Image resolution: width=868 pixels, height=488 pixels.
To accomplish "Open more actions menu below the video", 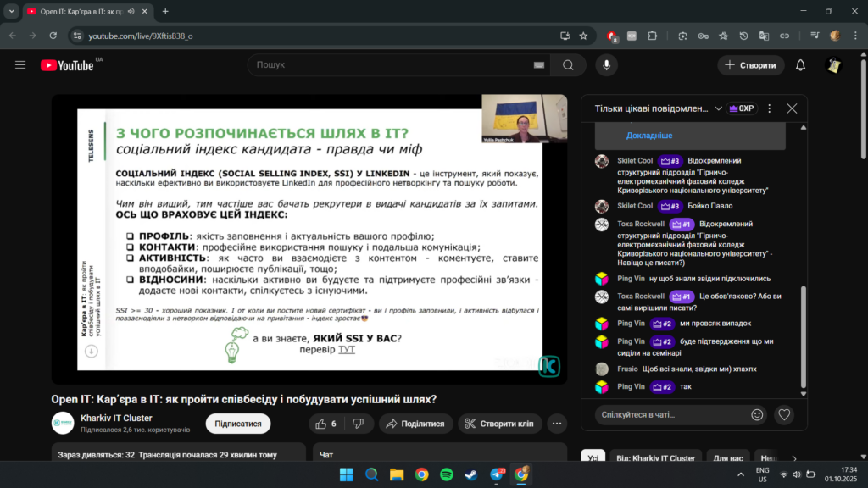I will tap(557, 424).
